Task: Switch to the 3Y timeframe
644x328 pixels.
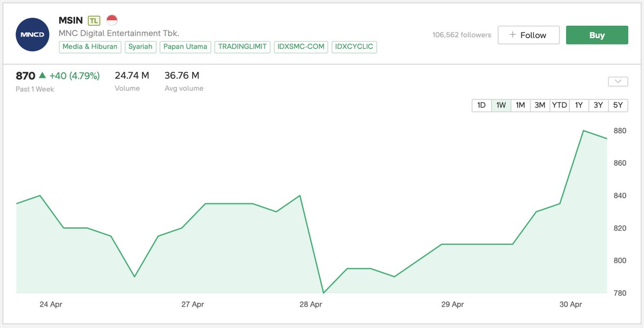Action: [598, 105]
